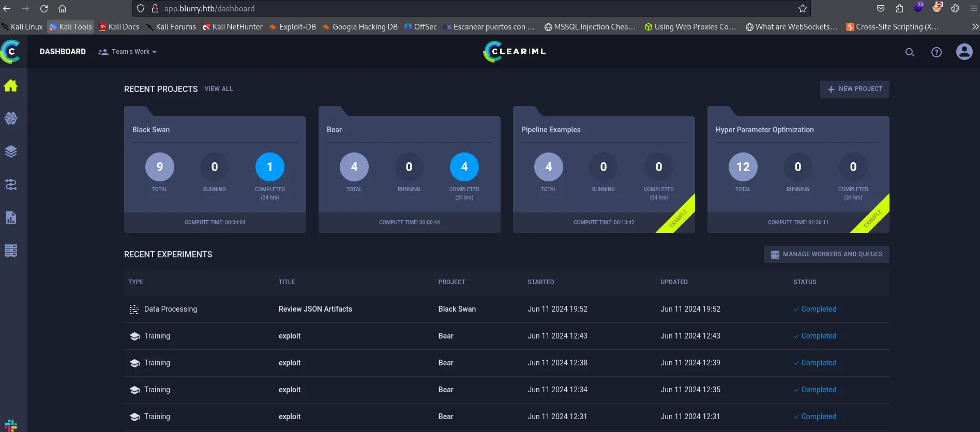This screenshot has height=432, width=980.
Task: Click the VIEW ALL projects link
Action: coord(219,89)
